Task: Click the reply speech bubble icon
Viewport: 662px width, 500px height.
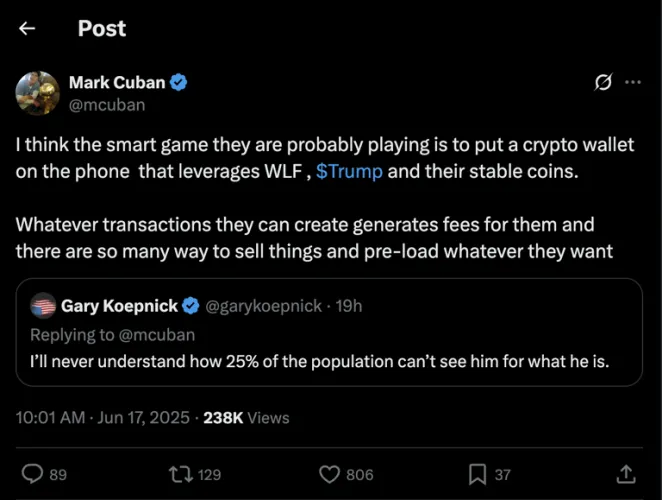Action: [x=32, y=474]
